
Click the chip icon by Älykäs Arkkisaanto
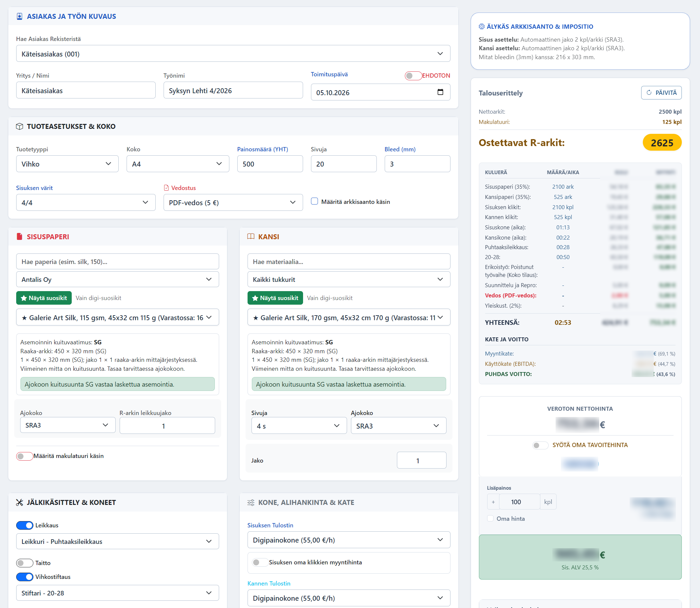482,26
